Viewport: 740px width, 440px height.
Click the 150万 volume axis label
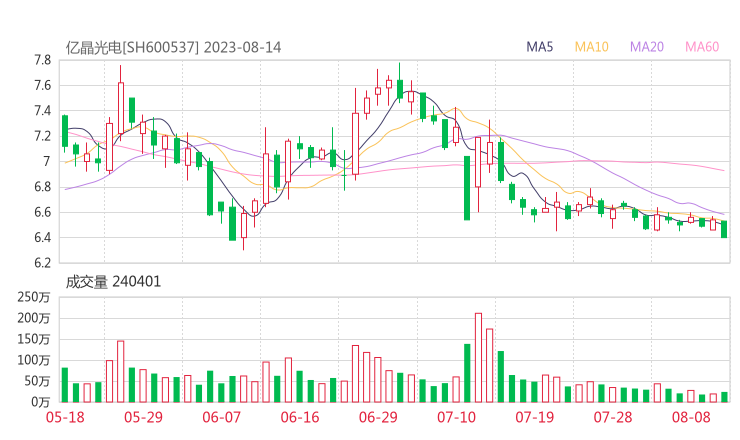tap(34, 339)
